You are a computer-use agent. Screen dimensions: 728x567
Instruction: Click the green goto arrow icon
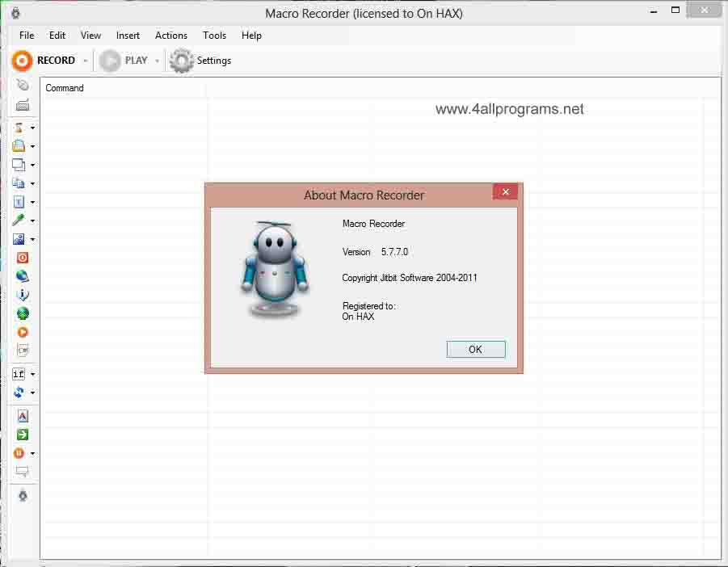click(23, 435)
